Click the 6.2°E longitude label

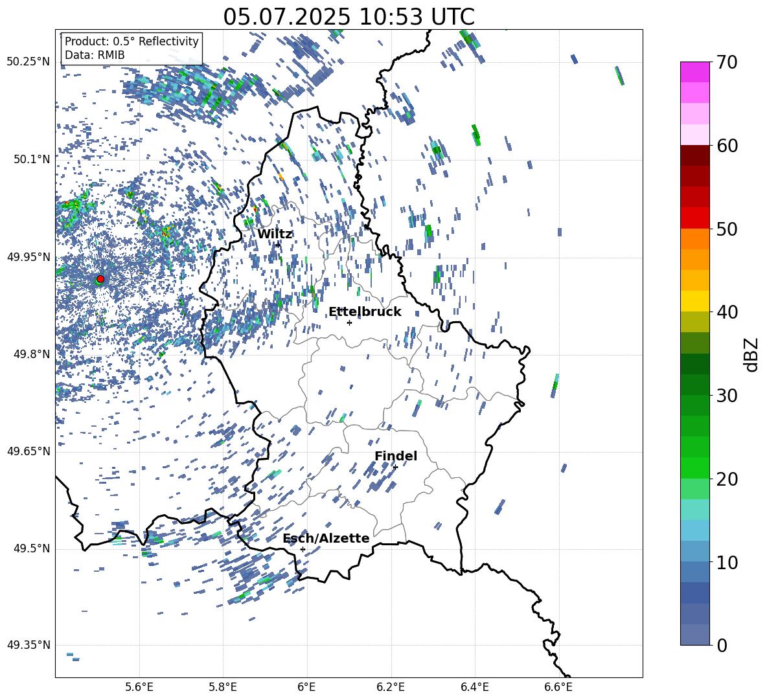click(x=391, y=687)
